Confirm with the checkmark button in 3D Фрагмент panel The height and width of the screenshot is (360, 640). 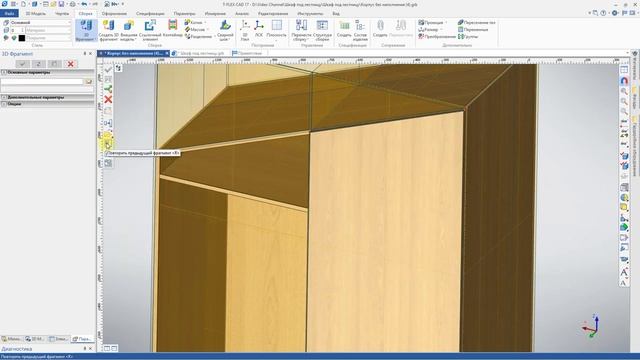pyautogui.click(x=22, y=64)
